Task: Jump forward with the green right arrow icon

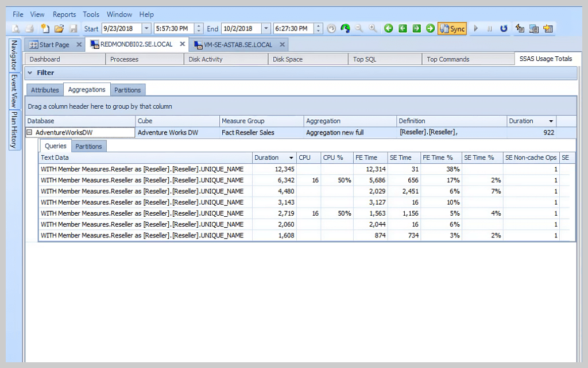Action: pos(431,28)
